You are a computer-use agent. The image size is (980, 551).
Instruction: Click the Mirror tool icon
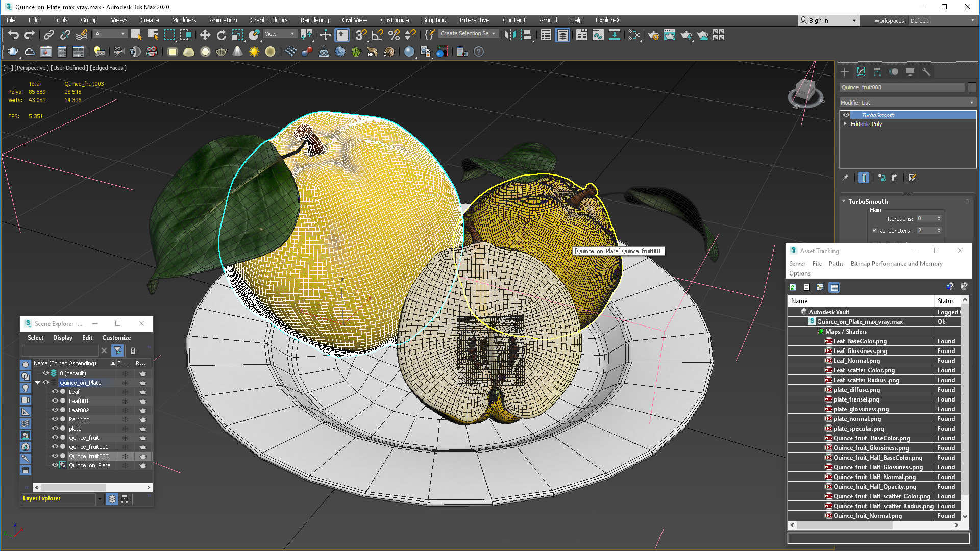click(510, 35)
